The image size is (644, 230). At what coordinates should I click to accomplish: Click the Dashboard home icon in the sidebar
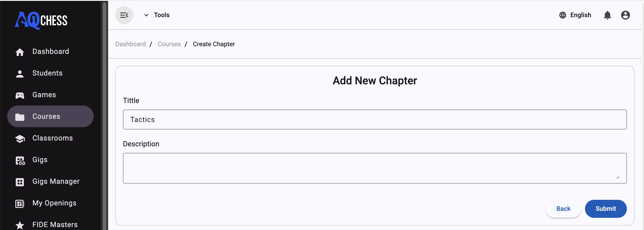coord(20,52)
